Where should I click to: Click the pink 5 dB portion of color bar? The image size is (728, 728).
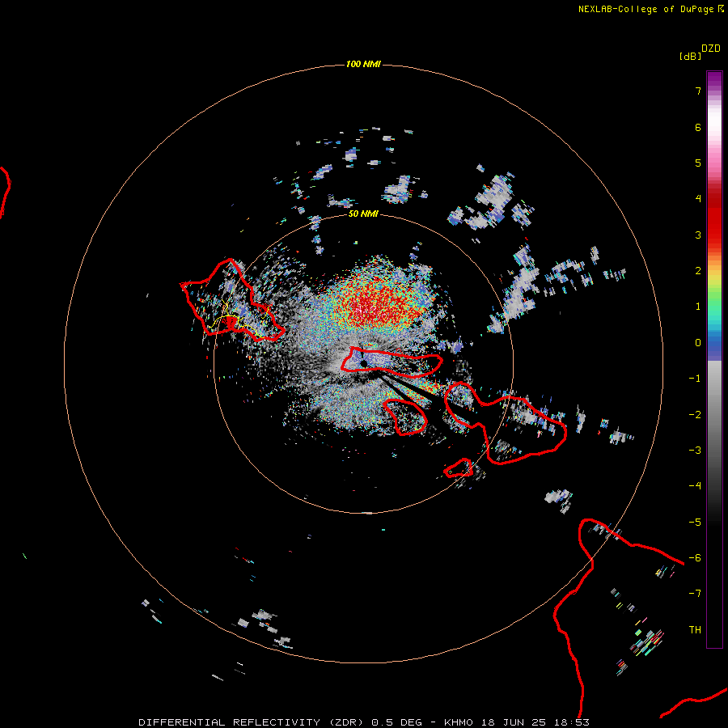pyautogui.click(x=714, y=163)
